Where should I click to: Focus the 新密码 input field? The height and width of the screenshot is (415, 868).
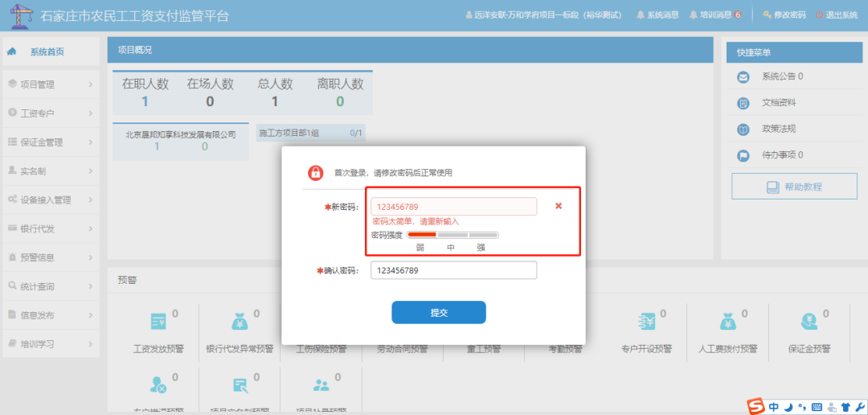(x=453, y=207)
